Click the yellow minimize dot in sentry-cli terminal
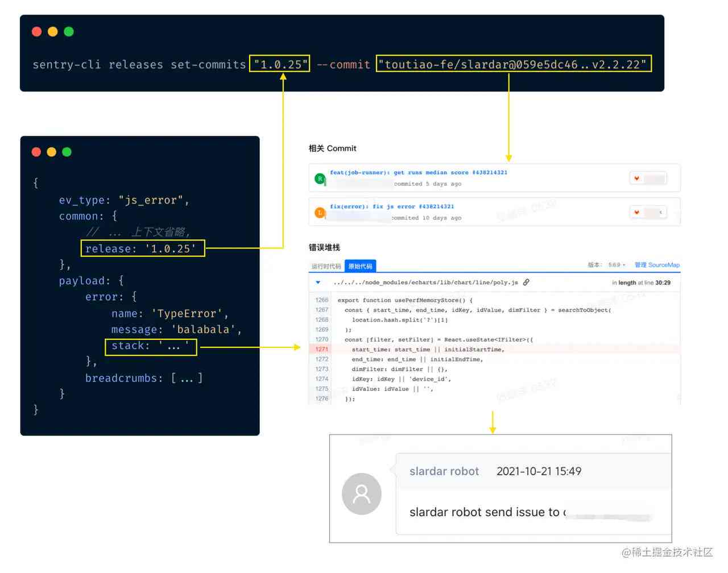The width and height of the screenshot is (728, 573). pos(53,32)
